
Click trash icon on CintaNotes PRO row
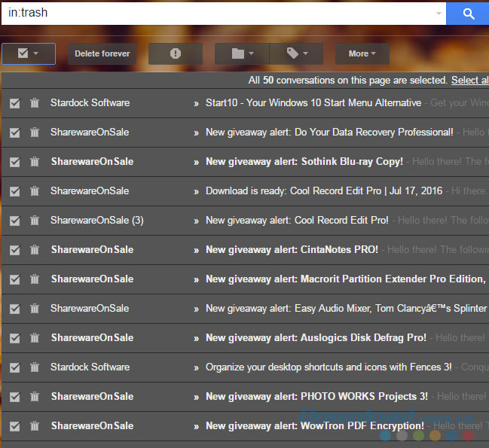tap(34, 250)
